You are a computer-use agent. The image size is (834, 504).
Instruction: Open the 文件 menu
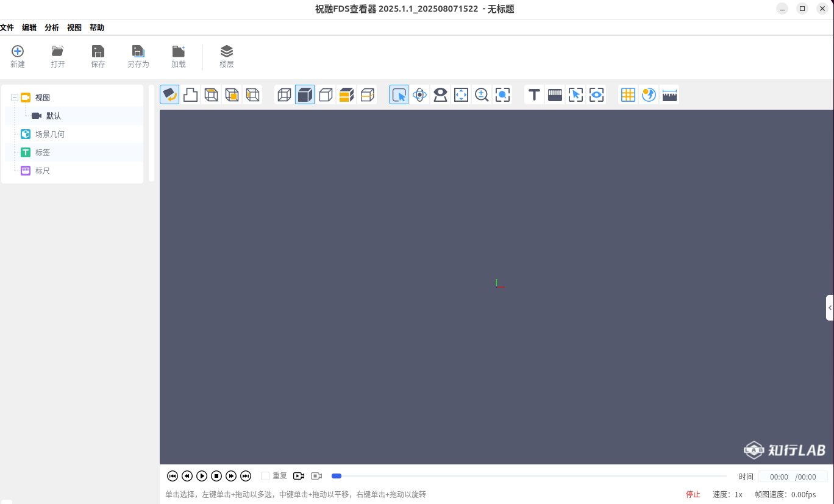(x=7, y=27)
